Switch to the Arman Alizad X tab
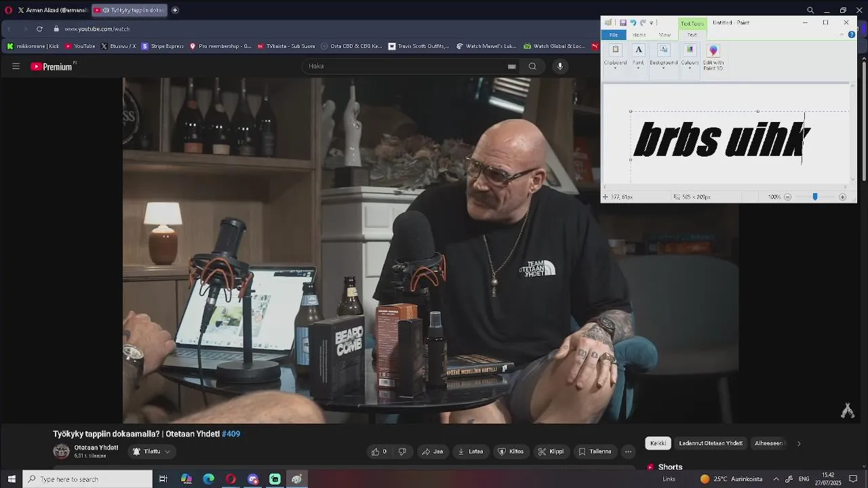 point(52,10)
